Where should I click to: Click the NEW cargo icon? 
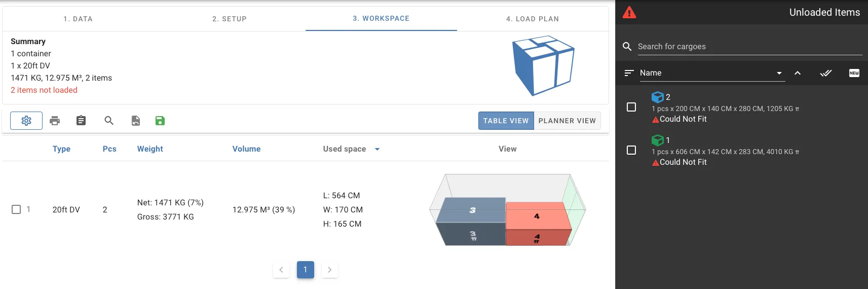[854, 73]
